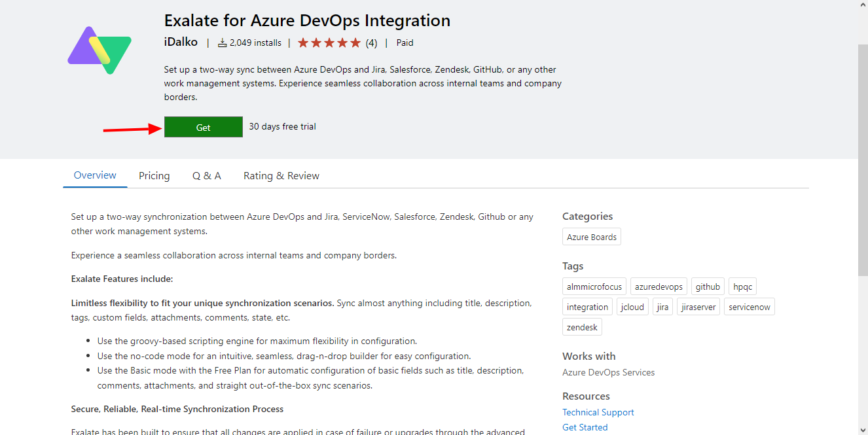
Task: Click the page vertical scrollbar
Action: [863, 160]
